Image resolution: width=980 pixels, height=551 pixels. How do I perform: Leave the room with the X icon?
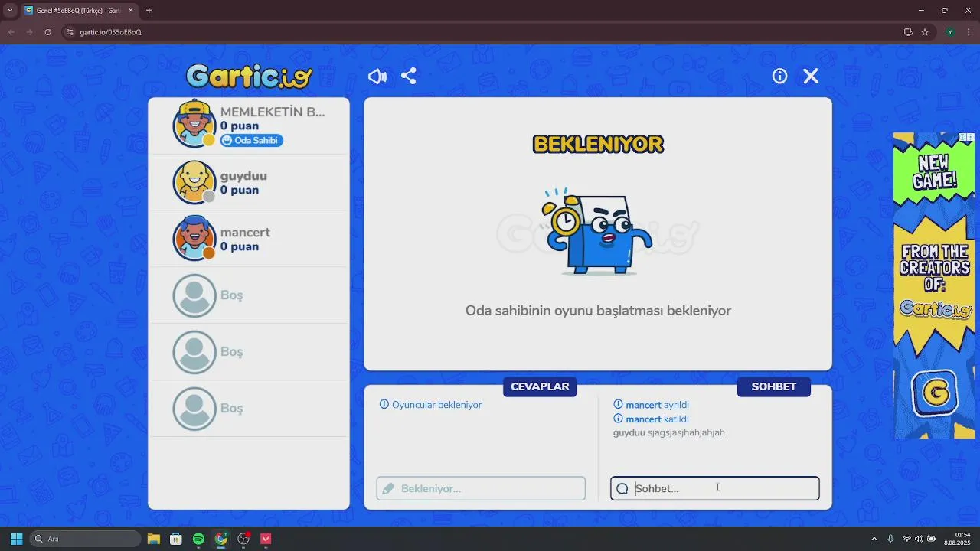point(811,76)
